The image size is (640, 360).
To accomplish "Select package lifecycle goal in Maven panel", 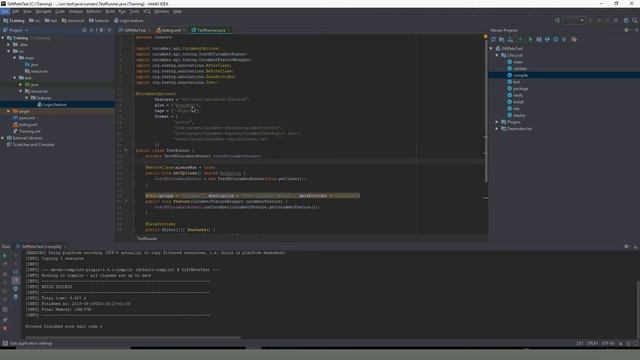I will [520, 89].
